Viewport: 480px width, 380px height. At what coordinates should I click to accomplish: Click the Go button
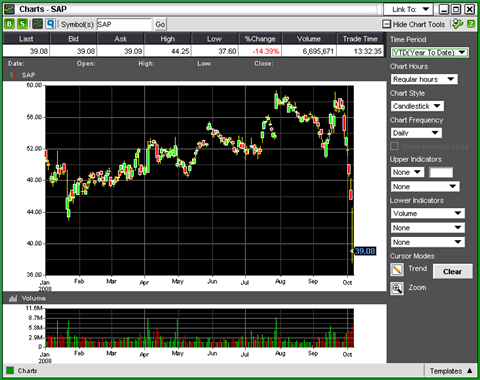tap(160, 24)
